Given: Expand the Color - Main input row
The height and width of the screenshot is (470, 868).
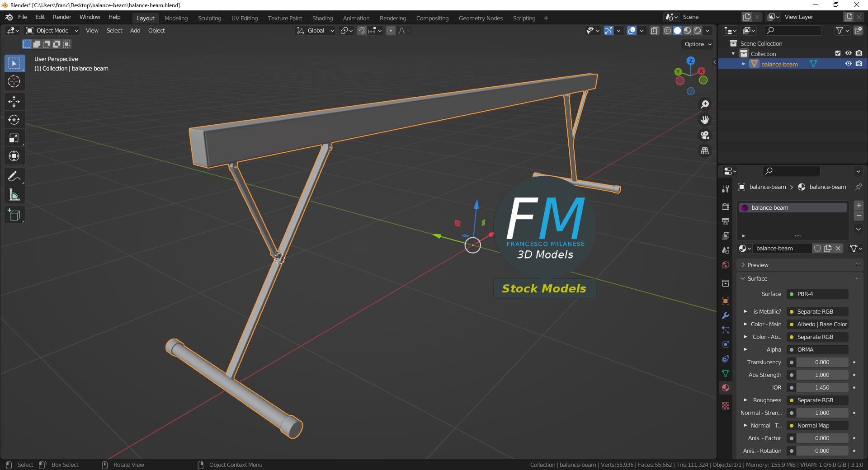Looking at the screenshot, I should (745, 324).
